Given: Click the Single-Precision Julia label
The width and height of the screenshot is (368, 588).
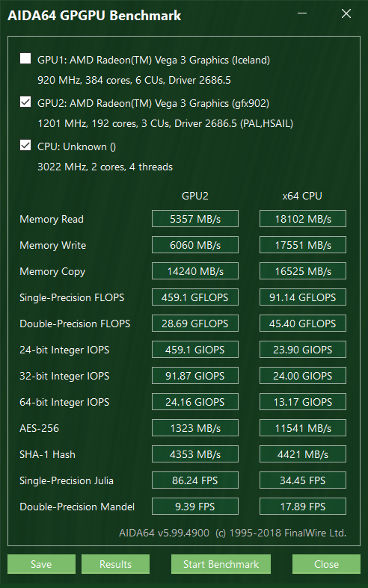Looking at the screenshot, I should point(67,480).
